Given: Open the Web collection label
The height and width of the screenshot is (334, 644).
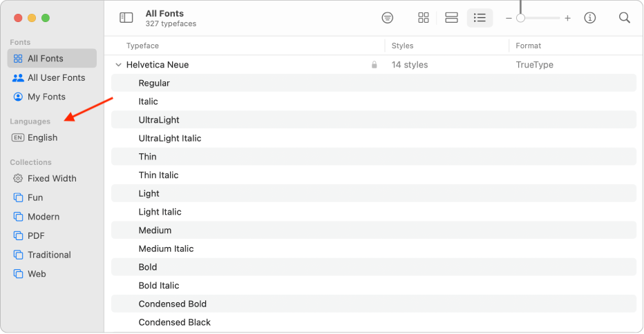Looking at the screenshot, I should tap(37, 274).
